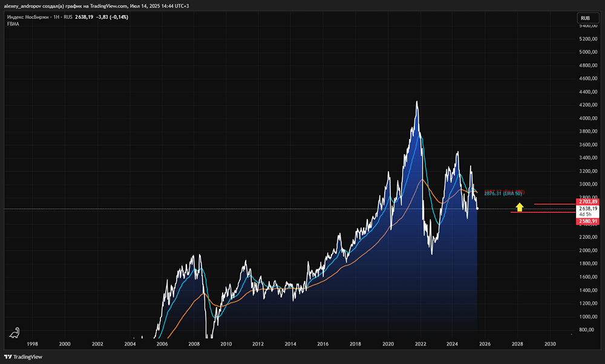Screen dimensions: 605x364
Task: Click the FBMA indicator label
Action: (13, 24)
